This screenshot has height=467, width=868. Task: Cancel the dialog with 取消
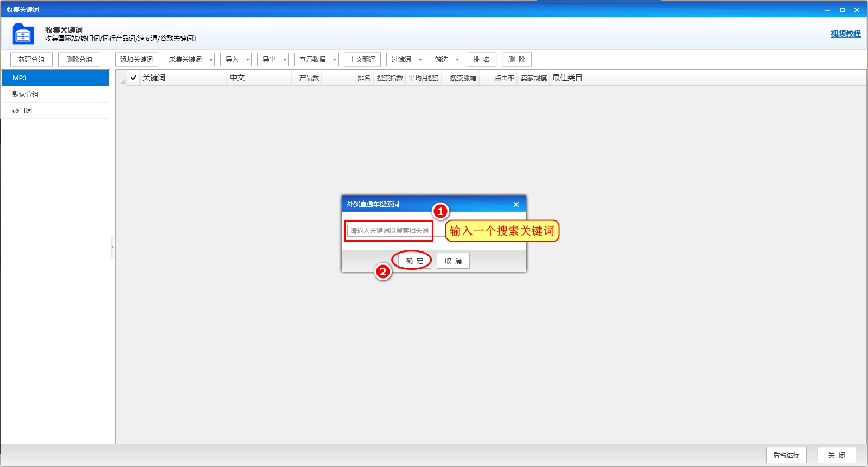click(453, 261)
